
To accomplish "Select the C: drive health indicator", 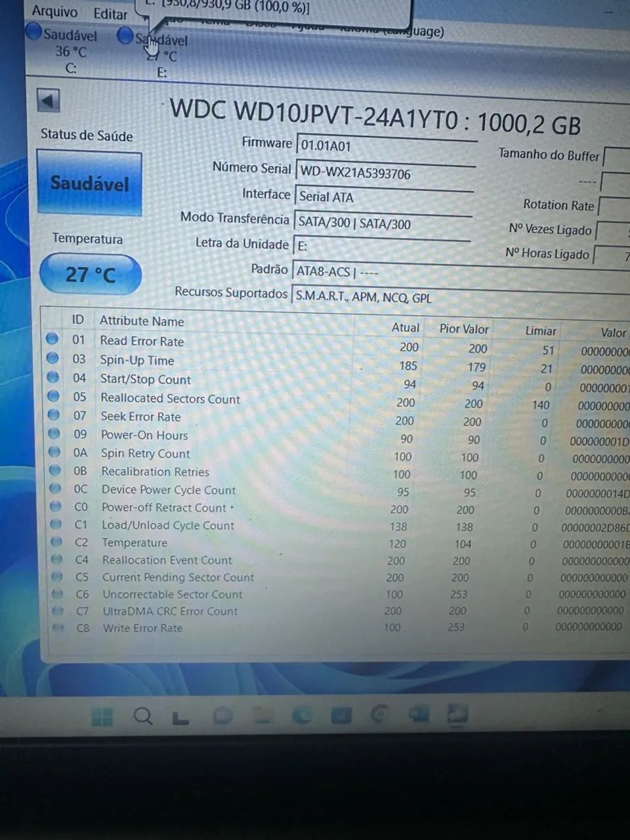I will coord(63,49).
